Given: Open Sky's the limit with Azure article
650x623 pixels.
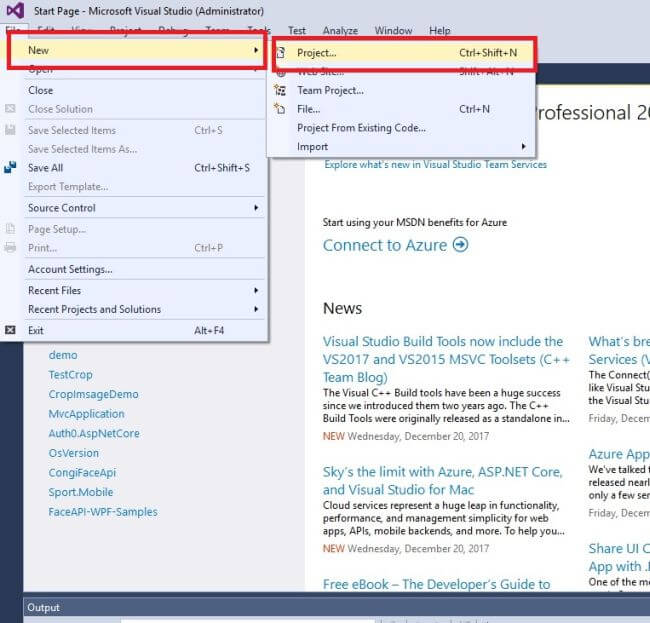Looking at the screenshot, I should coord(442,480).
